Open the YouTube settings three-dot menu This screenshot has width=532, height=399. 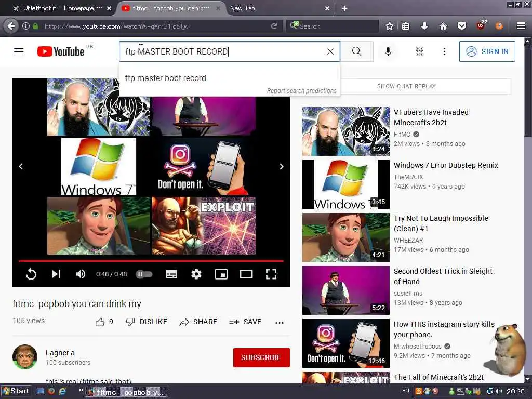(x=444, y=51)
